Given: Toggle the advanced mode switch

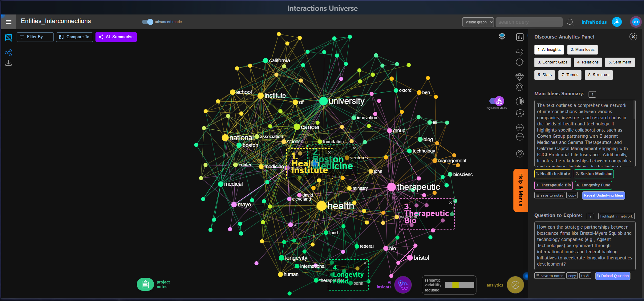Looking at the screenshot, I should pyautogui.click(x=148, y=22).
